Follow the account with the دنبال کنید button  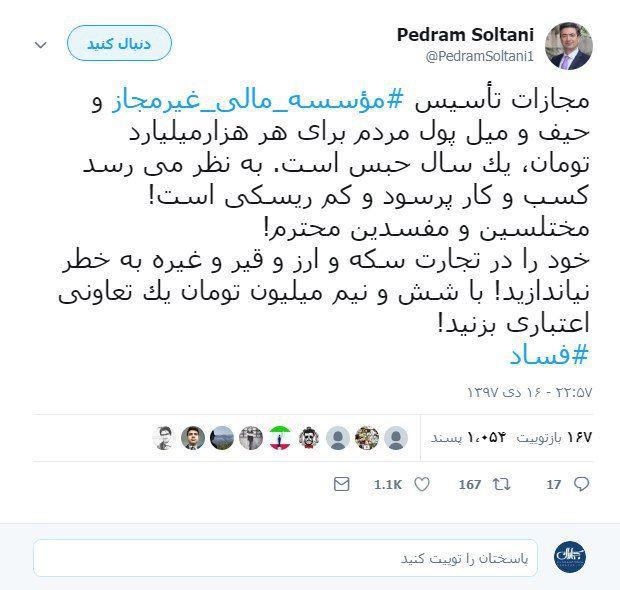point(119,43)
